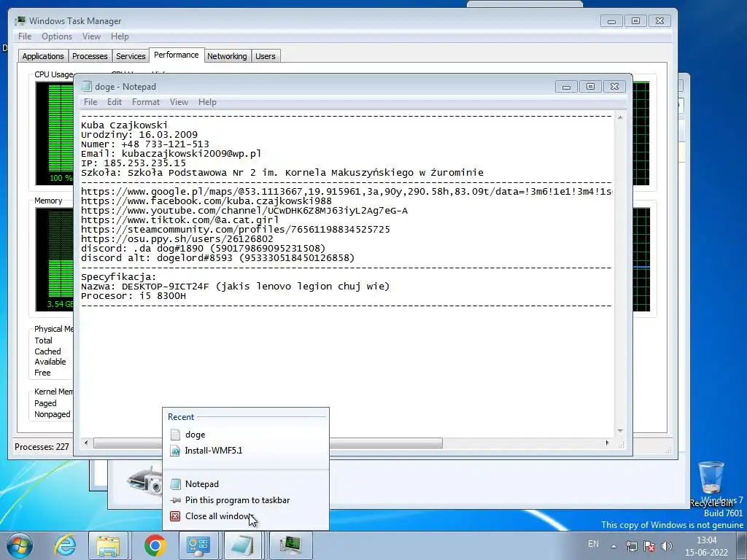The image size is (747, 560).
Task: Launch Internet Explorer from the taskbar
Action: [65, 545]
